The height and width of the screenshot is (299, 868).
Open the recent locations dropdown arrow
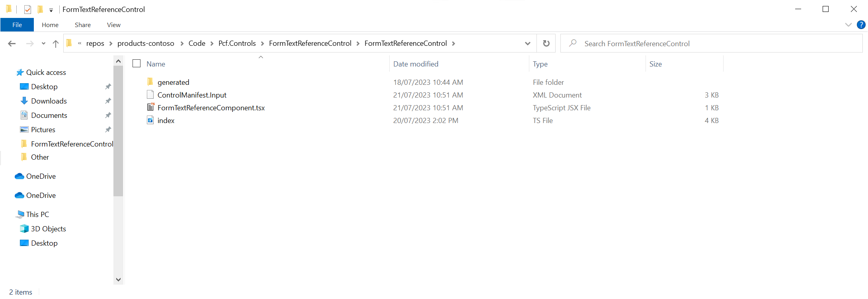tap(43, 44)
